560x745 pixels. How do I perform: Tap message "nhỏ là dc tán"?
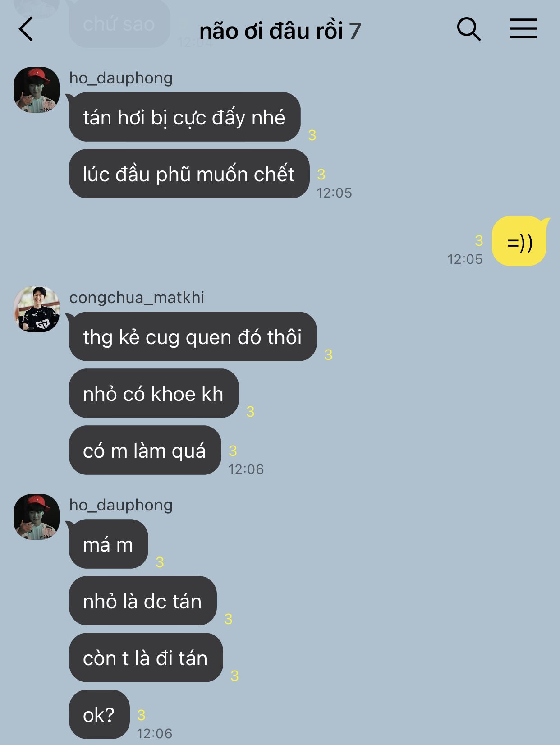pos(142,601)
